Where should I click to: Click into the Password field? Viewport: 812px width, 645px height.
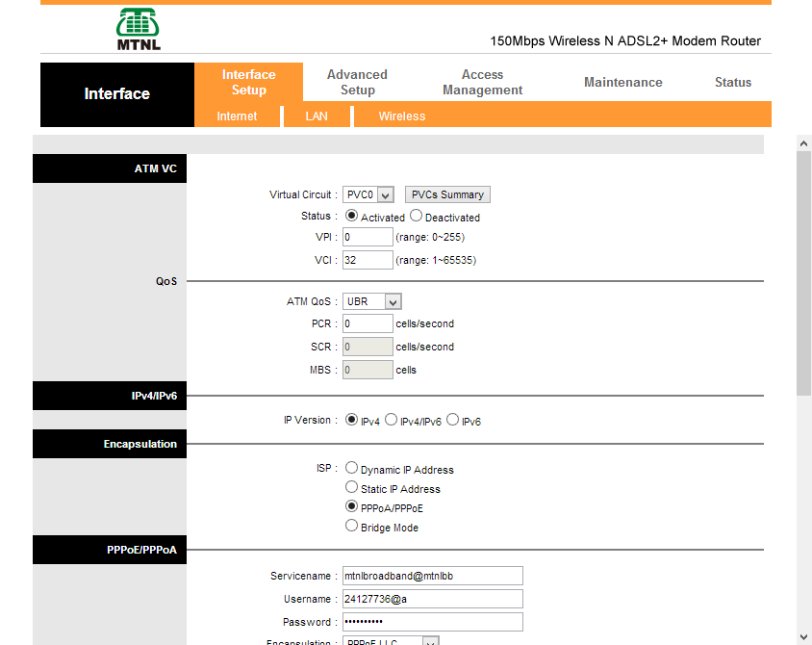[432, 622]
